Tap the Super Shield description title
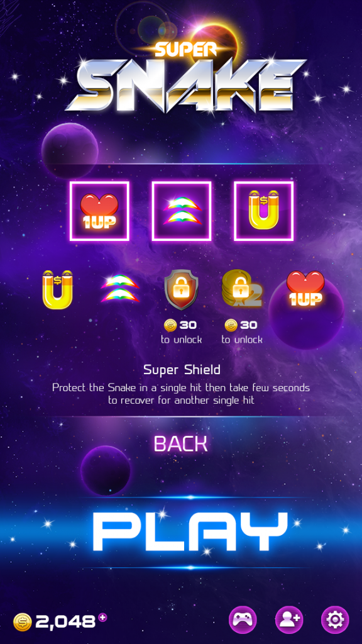This screenshot has height=644, width=362. click(x=182, y=370)
